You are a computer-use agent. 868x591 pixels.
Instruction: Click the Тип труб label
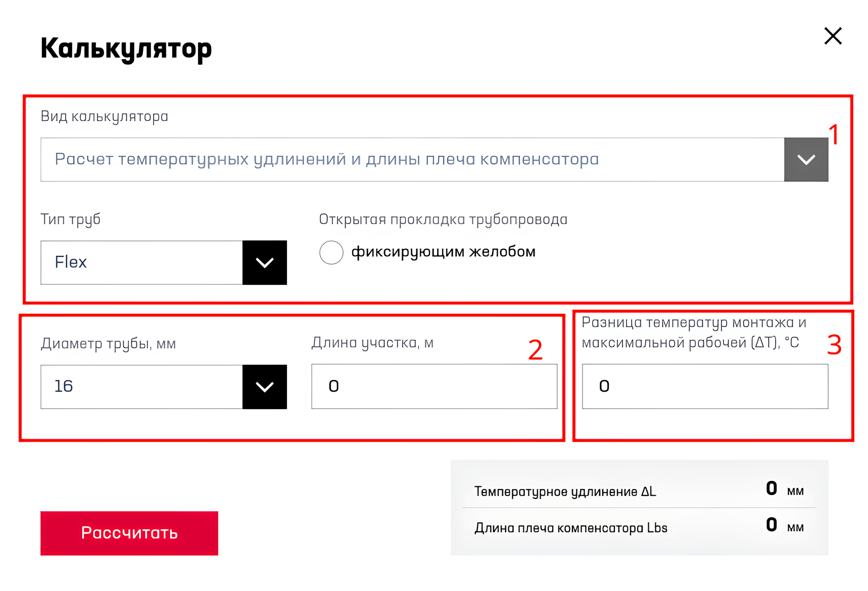point(70,219)
